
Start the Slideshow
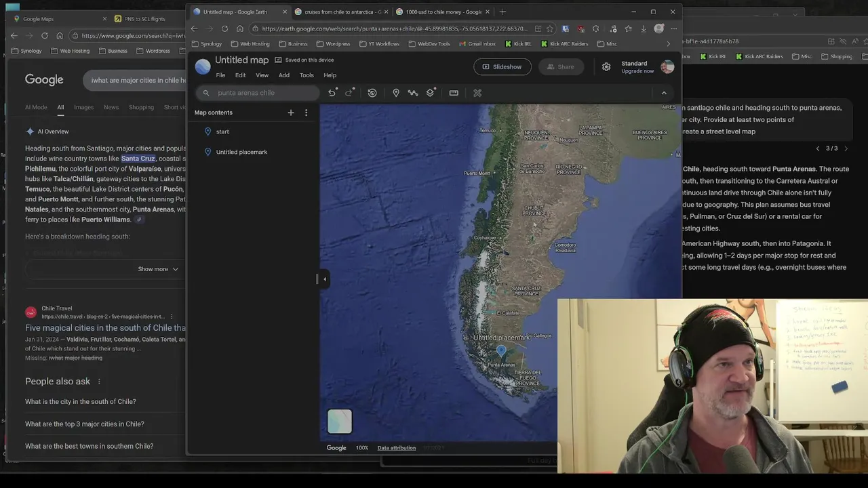pos(502,66)
